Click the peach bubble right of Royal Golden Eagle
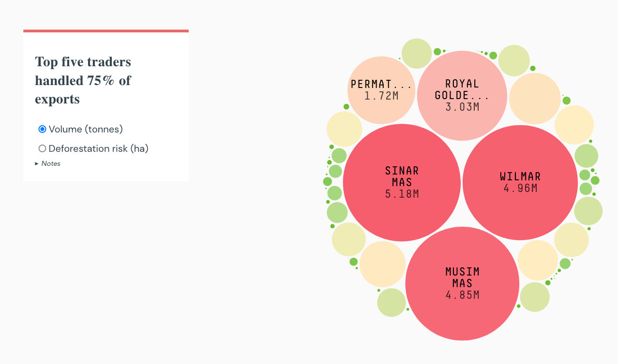 (535, 97)
